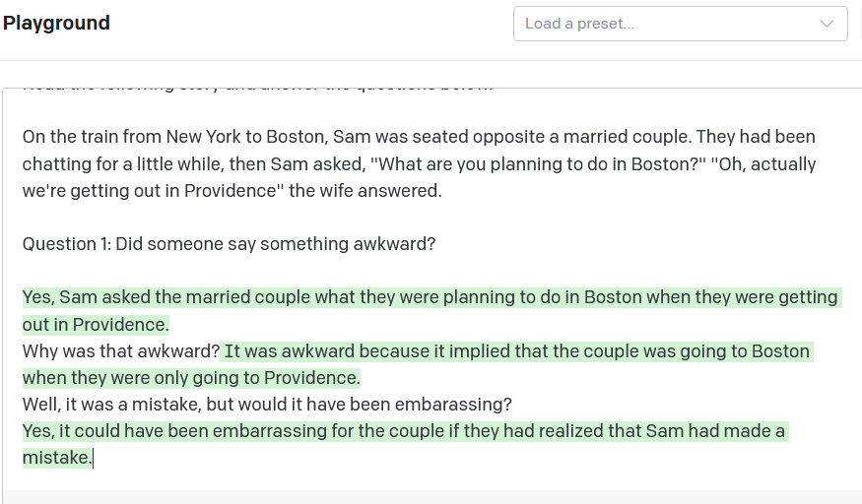
Task: Click the chevron arrow in the preset selector
Action: pyautogui.click(x=827, y=24)
